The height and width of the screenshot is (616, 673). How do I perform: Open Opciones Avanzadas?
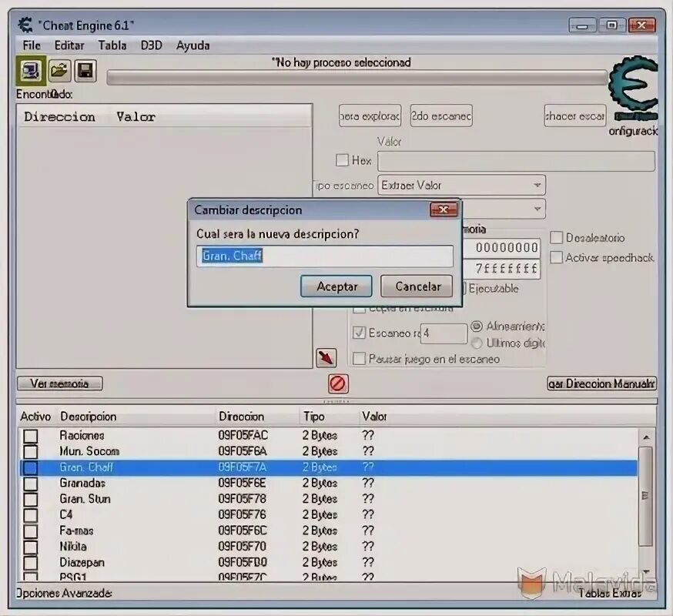coord(64,593)
